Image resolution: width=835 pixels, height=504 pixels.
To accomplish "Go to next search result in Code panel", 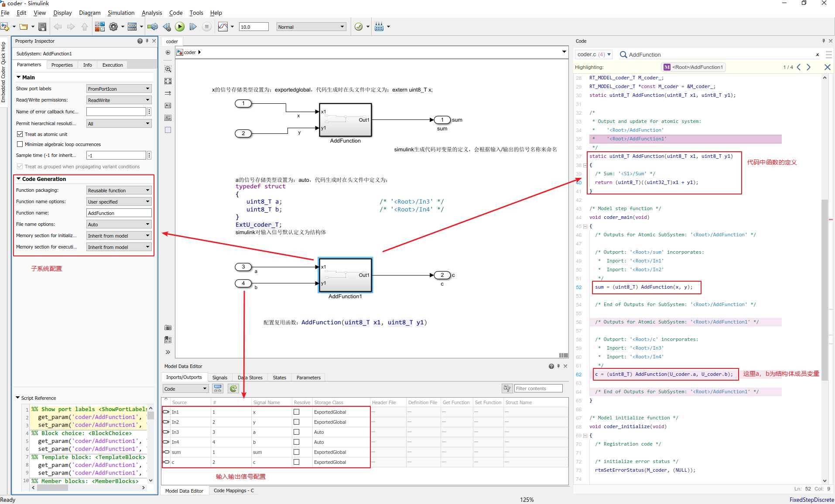I will point(809,67).
